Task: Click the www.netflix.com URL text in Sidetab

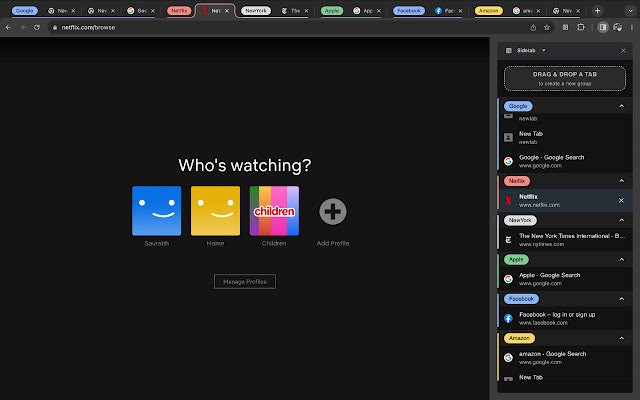Action: 539,205
